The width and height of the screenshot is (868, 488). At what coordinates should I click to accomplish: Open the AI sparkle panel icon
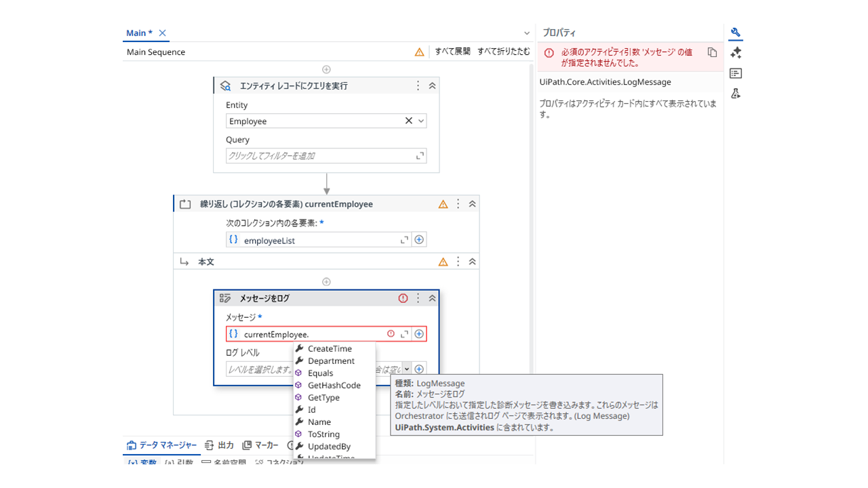click(736, 53)
